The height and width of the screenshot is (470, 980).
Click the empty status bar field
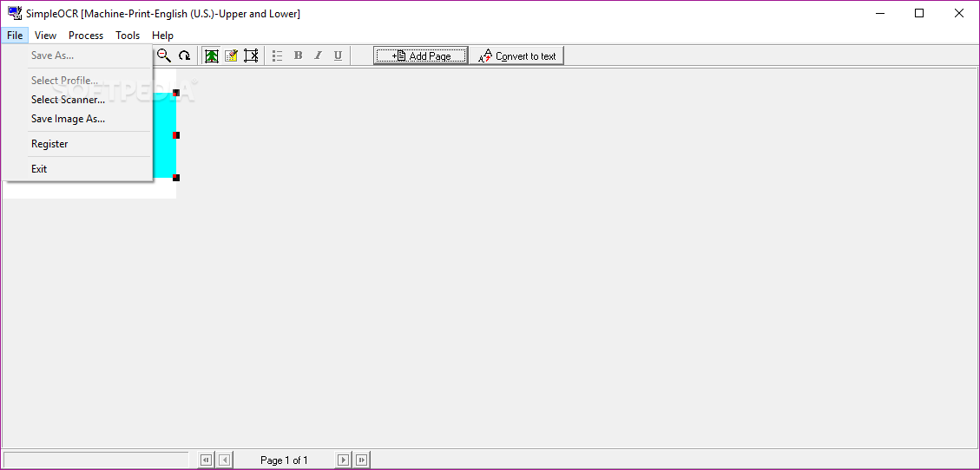[95, 460]
